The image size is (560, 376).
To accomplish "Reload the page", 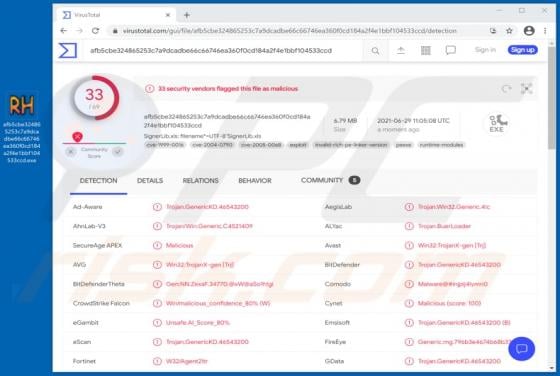I will click(x=95, y=31).
